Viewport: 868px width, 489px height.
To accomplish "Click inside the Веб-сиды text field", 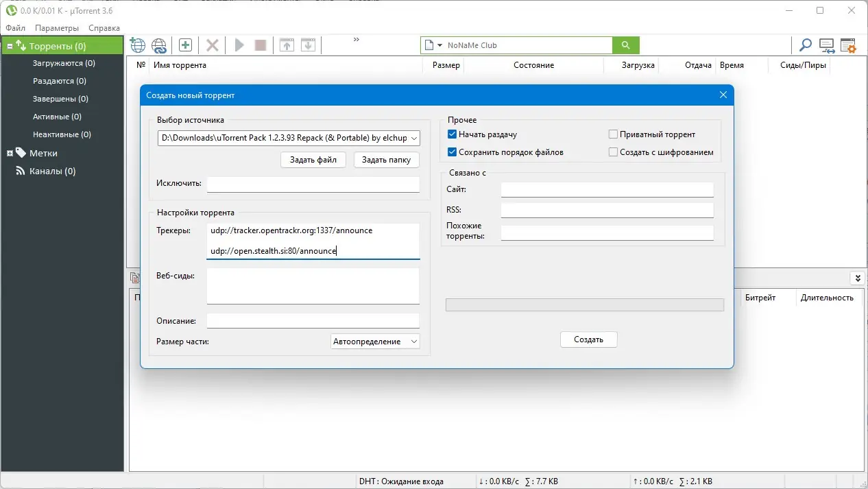I will (313, 285).
